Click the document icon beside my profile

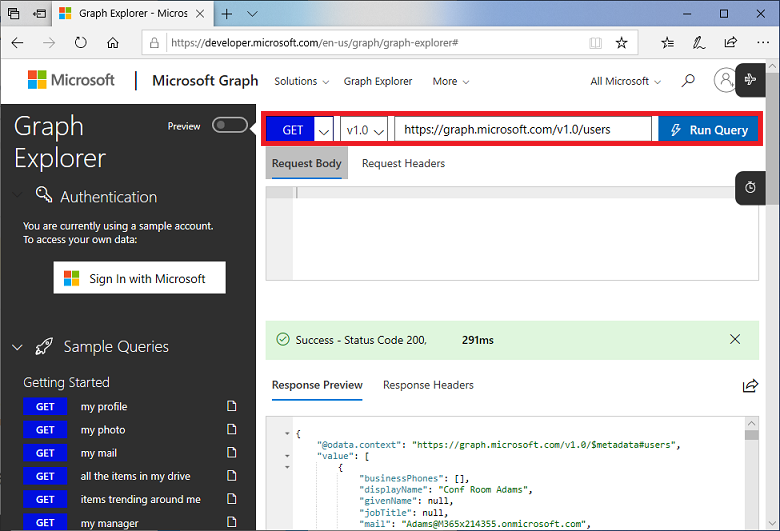(x=232, y=406)
